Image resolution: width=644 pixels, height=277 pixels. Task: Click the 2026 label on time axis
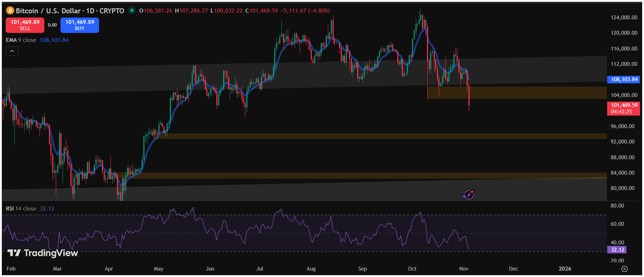click(565, 269)
